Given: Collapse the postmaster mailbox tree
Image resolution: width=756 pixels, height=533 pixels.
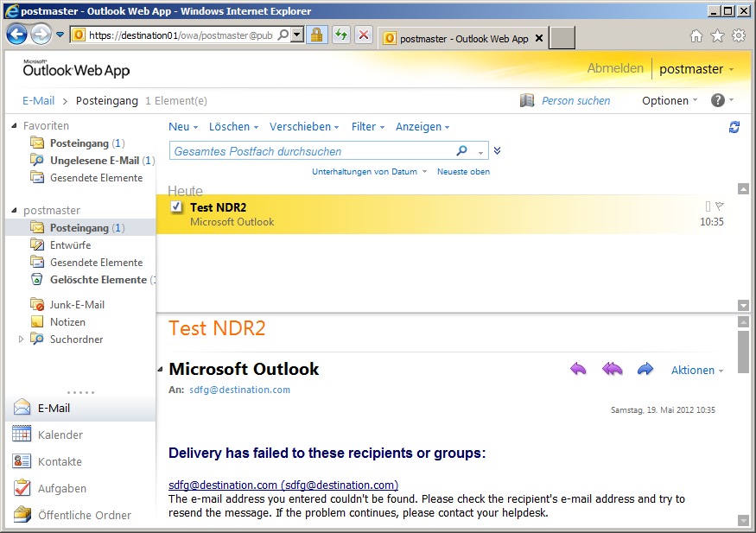Looking at the screenshot, I should coord(15,211).
